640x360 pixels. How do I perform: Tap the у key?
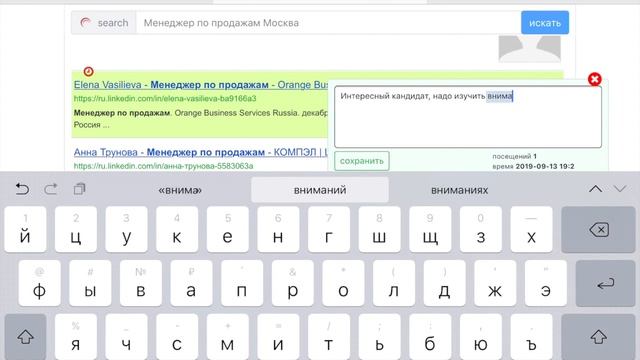[127, 230]
